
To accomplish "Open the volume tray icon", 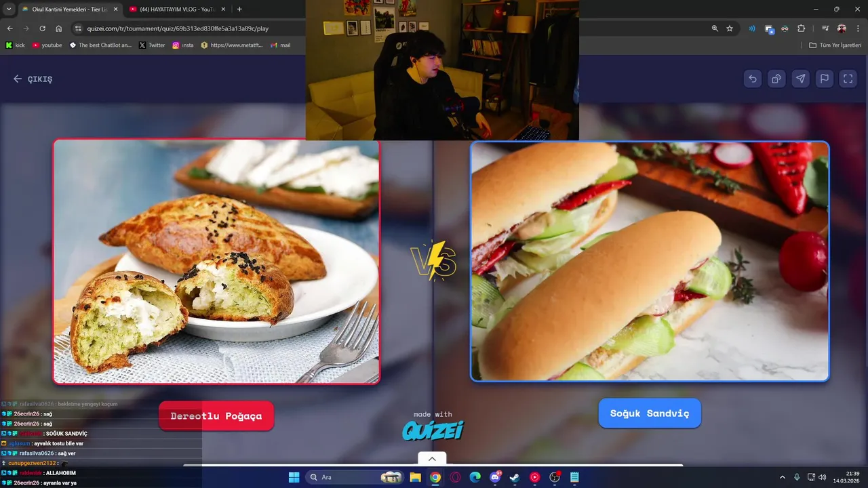I will (x=822, y=477).
